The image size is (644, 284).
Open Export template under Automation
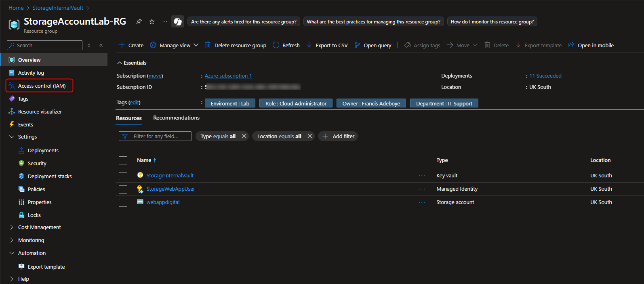(x=46, y=267)
